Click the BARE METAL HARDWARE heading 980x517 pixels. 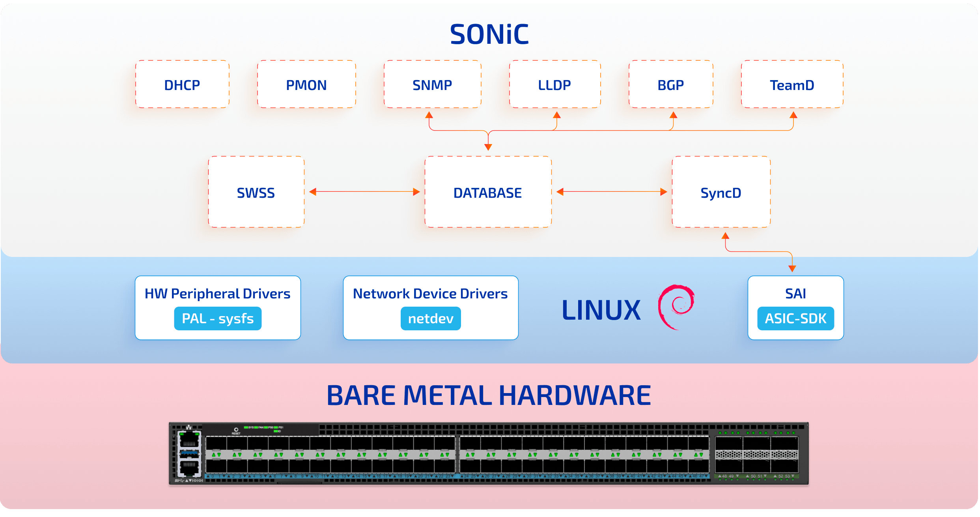point(489,395)
